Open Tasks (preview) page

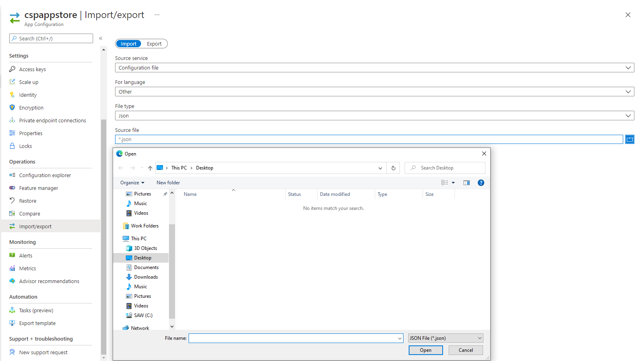[36, 310]
